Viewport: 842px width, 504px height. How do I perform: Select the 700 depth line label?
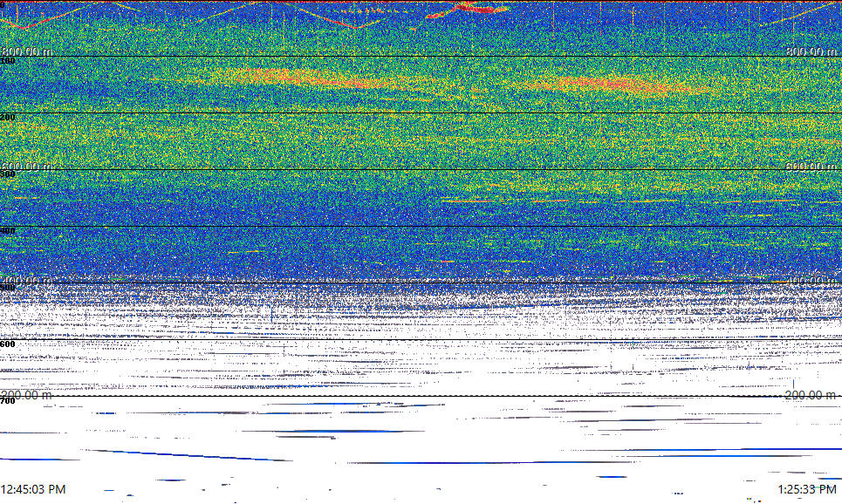[8, 401]
